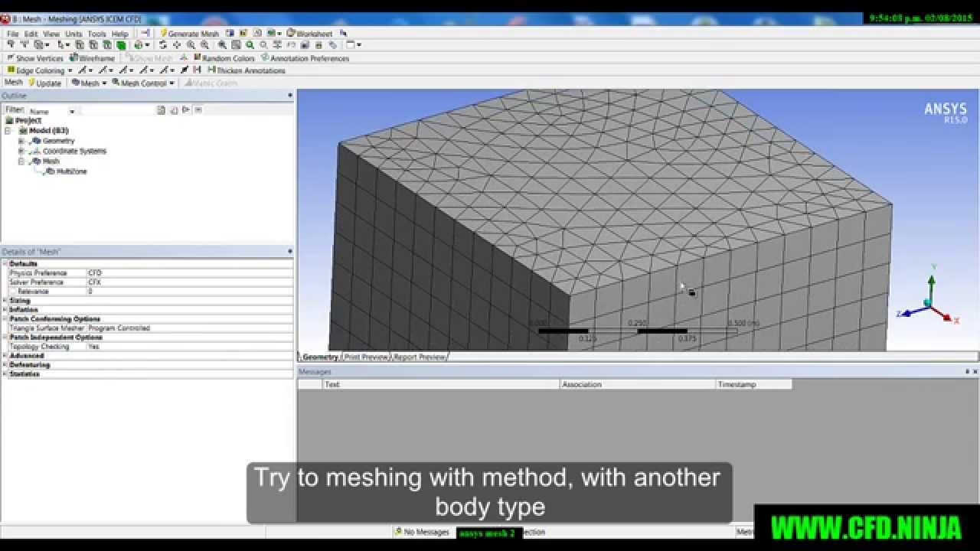Toggle Wireframe display mode
Viewport: 980px width, 551px height.
coord(92,58)
